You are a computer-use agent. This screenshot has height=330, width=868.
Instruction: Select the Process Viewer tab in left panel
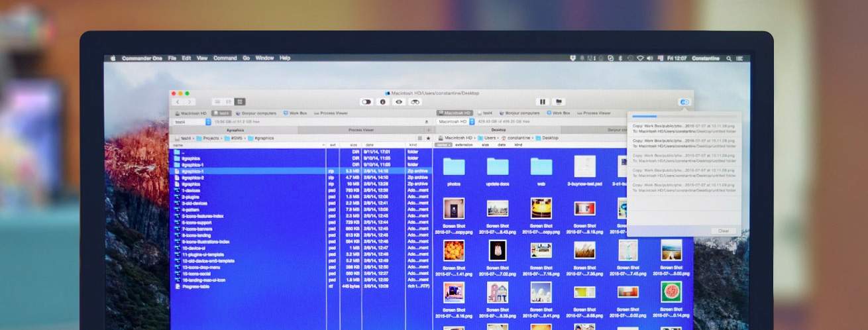pos(361,130)
